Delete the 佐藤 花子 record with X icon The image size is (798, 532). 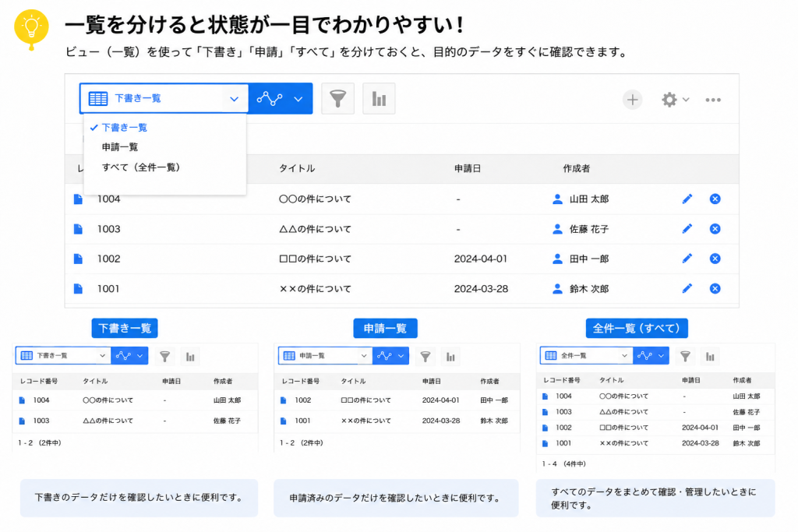715,229
